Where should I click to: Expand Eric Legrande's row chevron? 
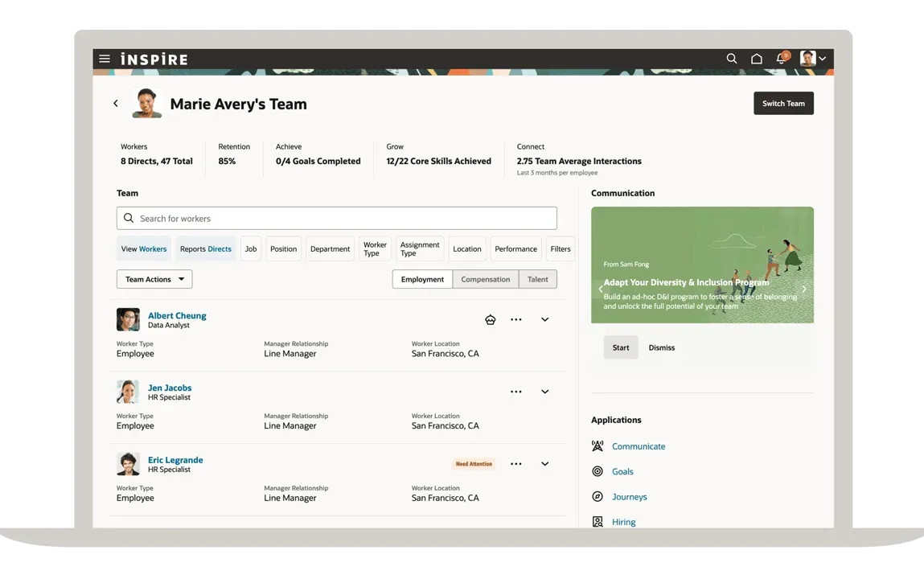click(545, 464)
